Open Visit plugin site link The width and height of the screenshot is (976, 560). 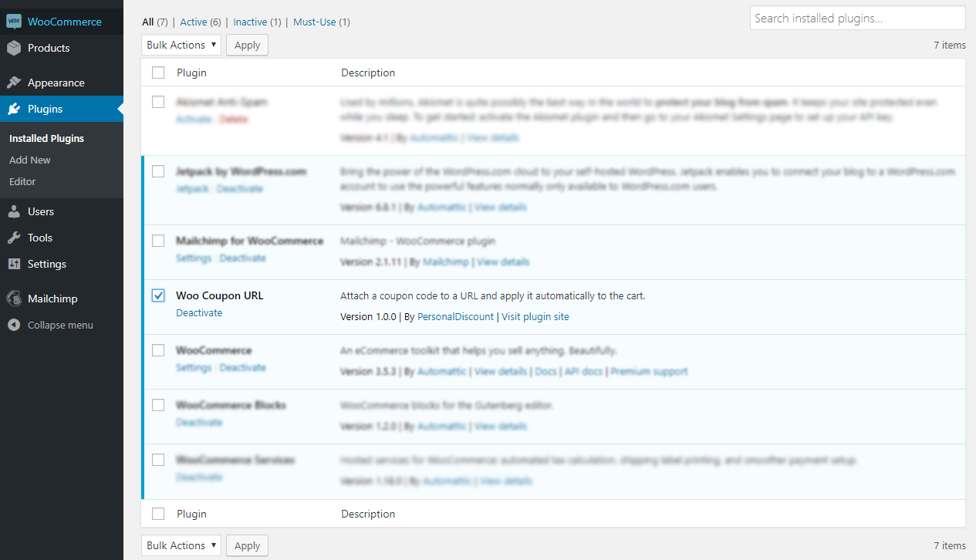click(535, 317)
